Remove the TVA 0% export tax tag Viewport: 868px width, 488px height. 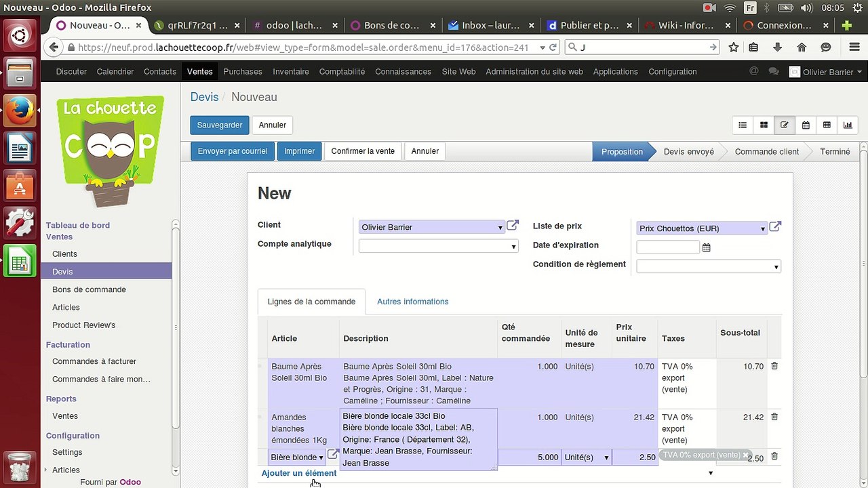[745, 455]
